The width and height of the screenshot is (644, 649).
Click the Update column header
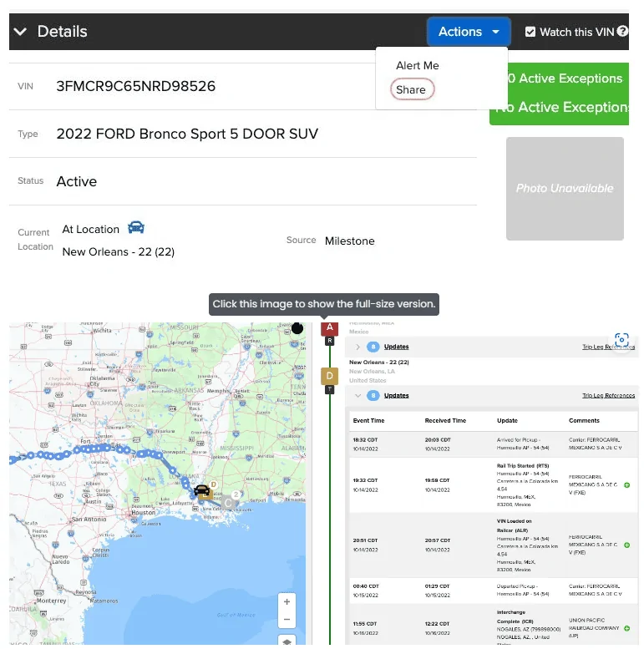507,420
